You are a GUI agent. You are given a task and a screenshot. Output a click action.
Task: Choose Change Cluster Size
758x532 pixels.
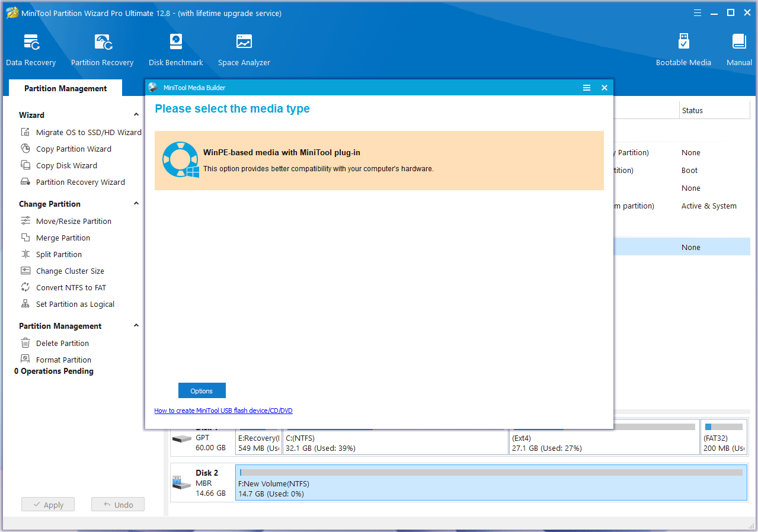62,271
